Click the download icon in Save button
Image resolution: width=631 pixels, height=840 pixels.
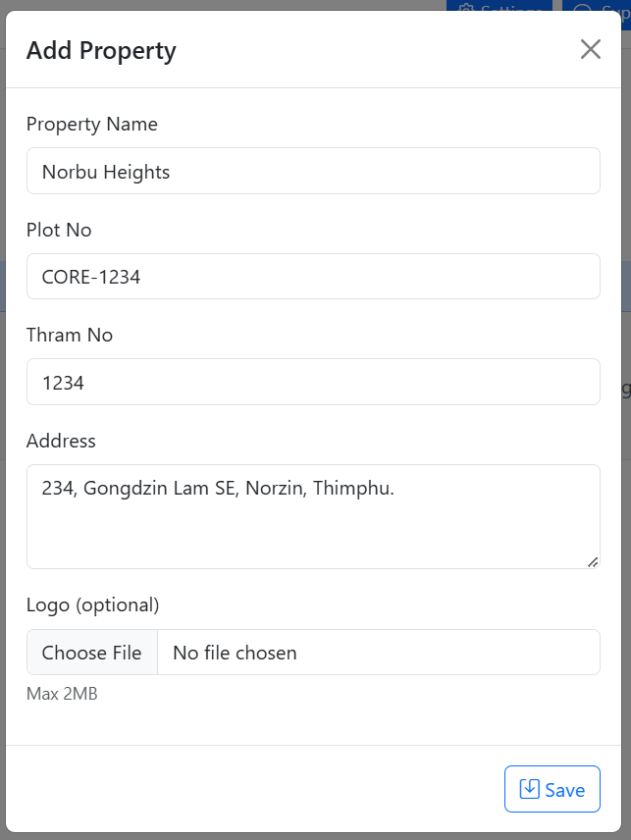pos(529,789)
